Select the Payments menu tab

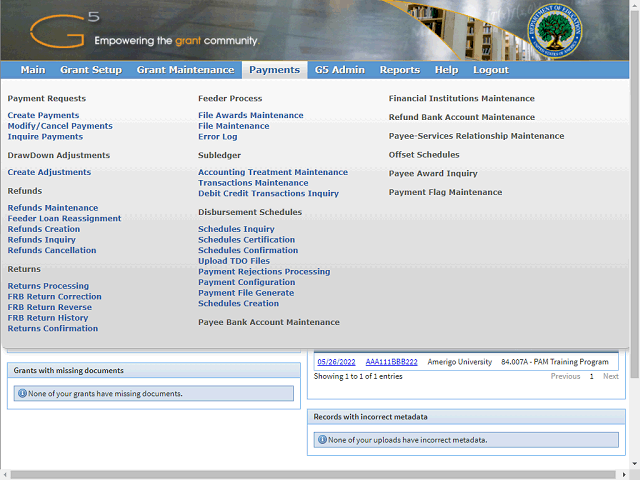point(274,70)
